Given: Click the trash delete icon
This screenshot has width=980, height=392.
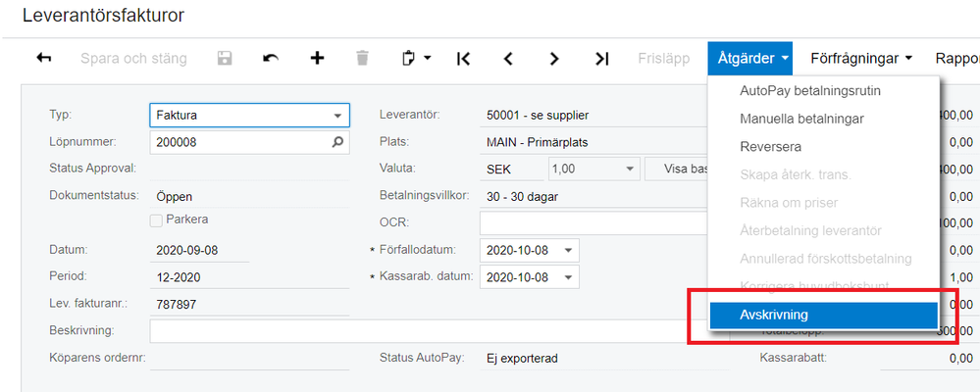Looking at the screenshot, I should (363, 58).
